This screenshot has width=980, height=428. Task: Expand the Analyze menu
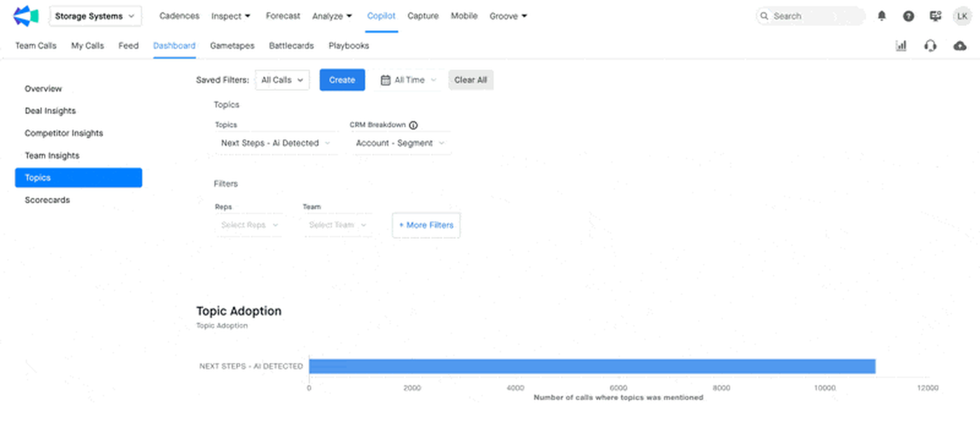[332, 16]
